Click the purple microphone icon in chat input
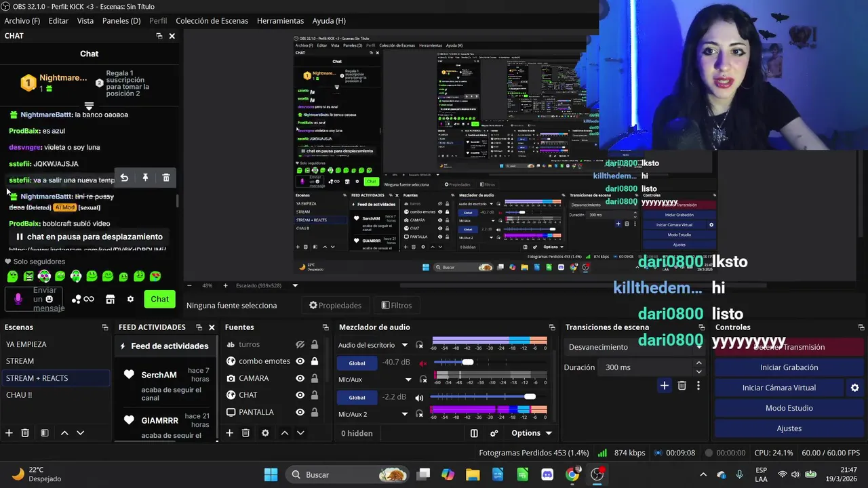Image resolution: width=868 pixels, height=488 pixels. point(18,299)
